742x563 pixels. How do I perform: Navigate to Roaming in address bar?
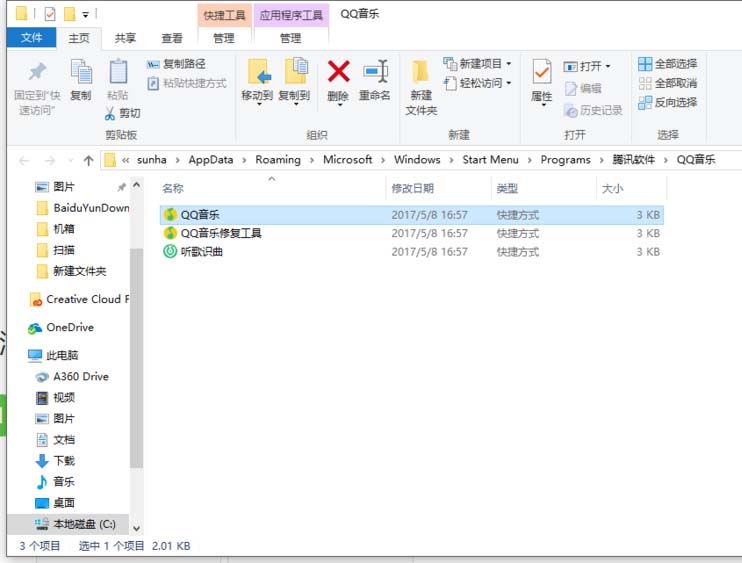coord(278,160)
